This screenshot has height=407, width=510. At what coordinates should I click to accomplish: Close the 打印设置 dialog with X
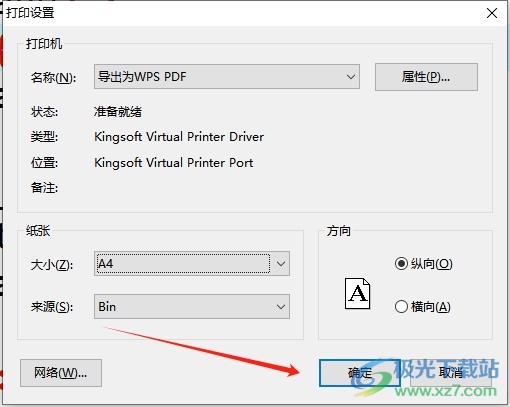point(492,13)
